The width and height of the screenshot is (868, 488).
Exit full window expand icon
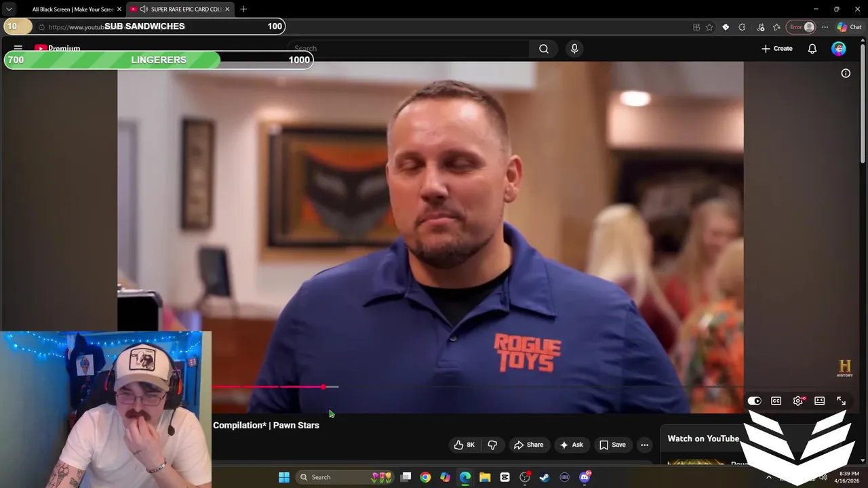(x=842, y=401)
